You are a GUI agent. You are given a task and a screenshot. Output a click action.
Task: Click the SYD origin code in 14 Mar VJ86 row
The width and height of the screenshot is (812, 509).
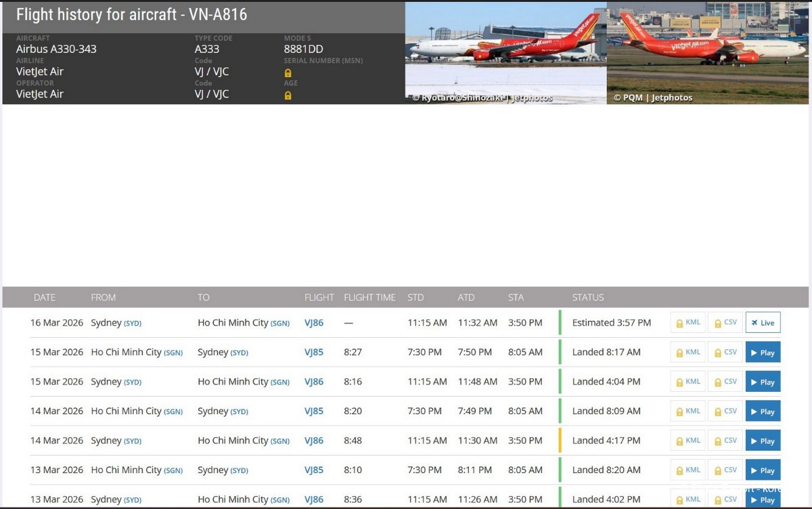(133, 441)
